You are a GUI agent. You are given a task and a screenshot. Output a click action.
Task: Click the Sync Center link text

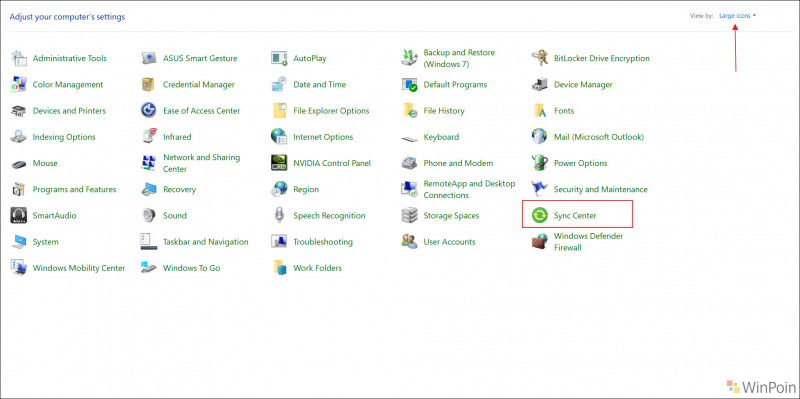(x=575, y=216)
